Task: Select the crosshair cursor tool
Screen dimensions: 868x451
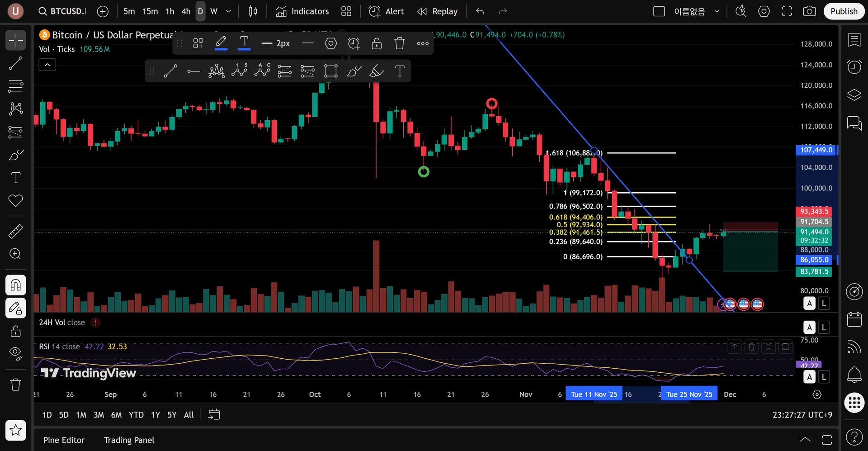Action: pyautogui.click(x=16, y=40)
